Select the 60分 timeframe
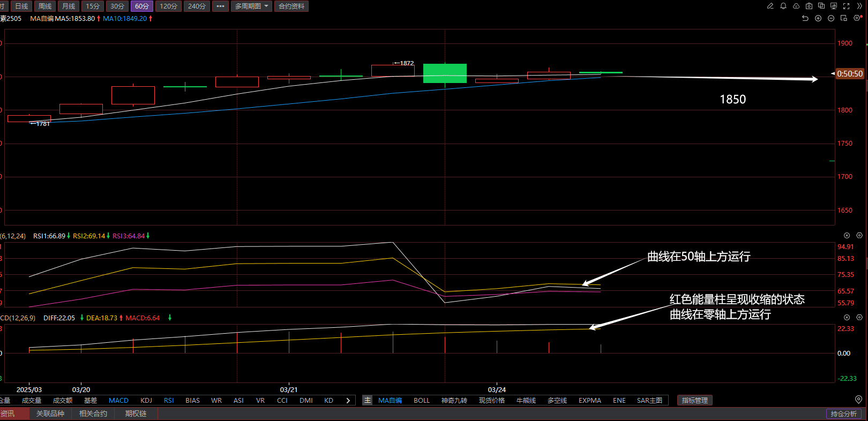868x421 pixels. click(x=142, y=6)
